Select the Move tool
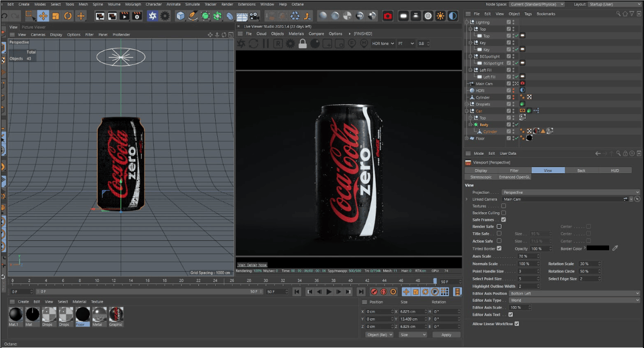 [x=43, y=16]
